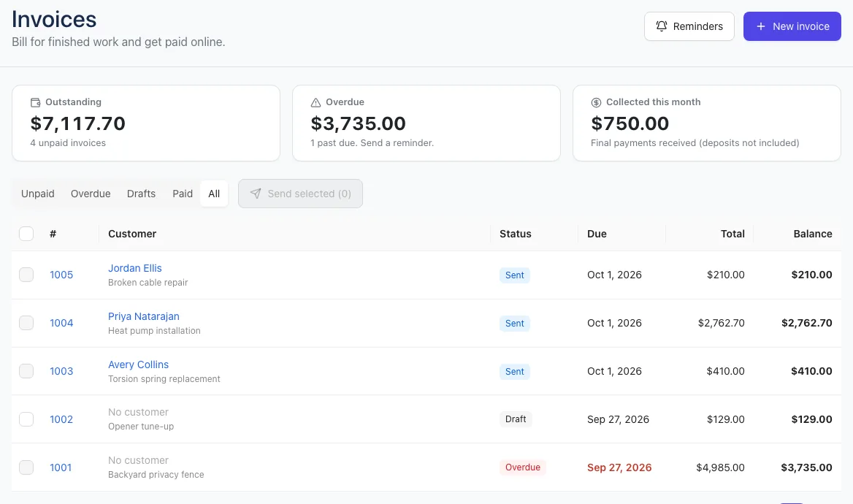The width and height of the screenshot is (853, 504).
Task: Open customer Priya Natarajan
Action: (x=144, y=316)
